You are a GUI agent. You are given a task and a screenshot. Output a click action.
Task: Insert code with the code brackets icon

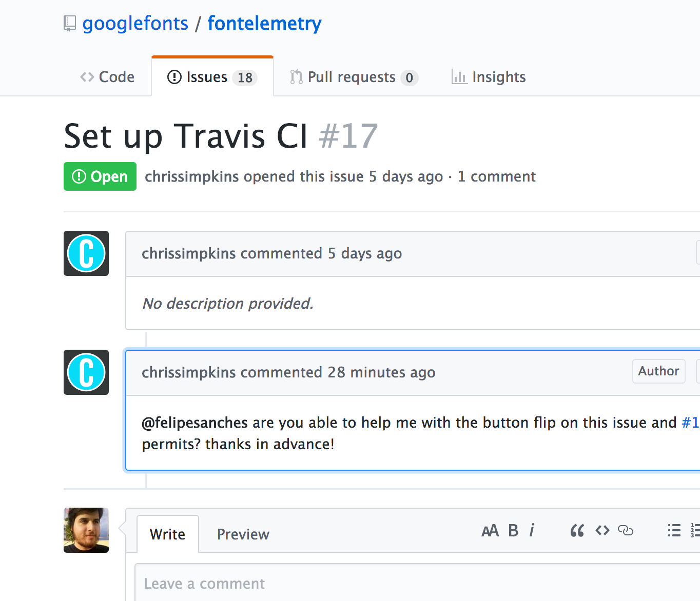pos(602,531)
